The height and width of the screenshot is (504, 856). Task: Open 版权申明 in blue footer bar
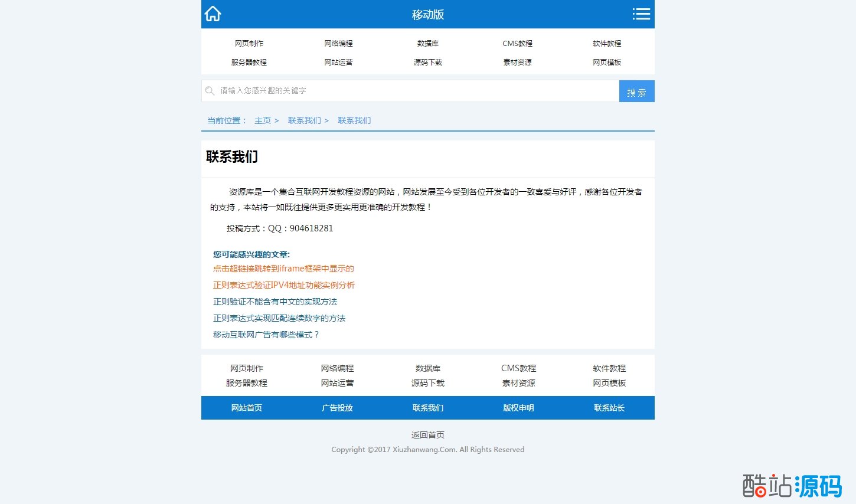[x=518, y=408]
